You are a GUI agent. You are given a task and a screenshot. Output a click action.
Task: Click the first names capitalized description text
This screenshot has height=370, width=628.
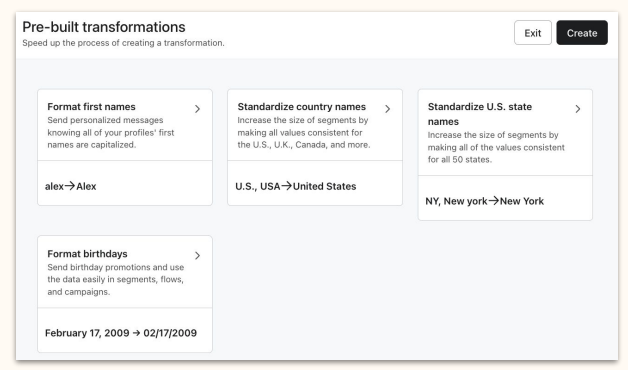click(x=111, y=133)
